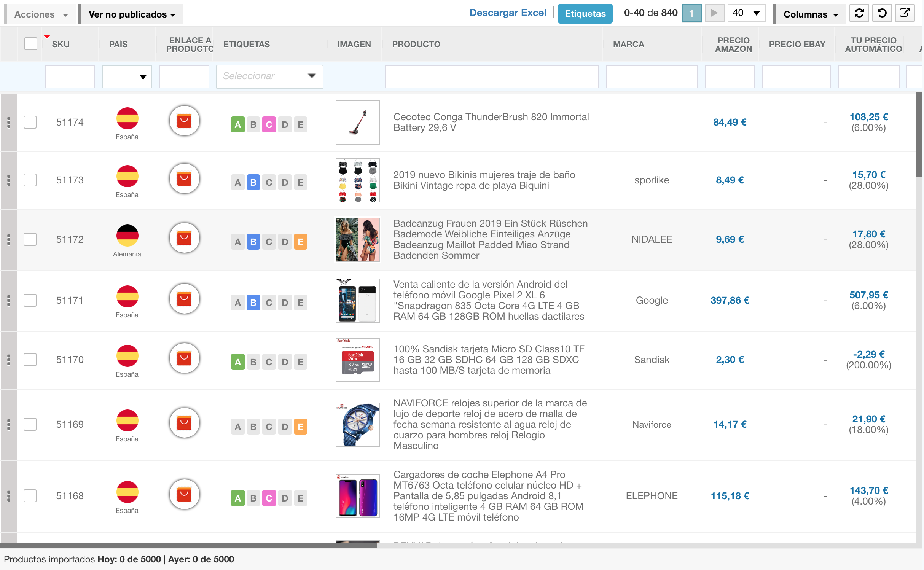
Task: Sort by PRODUCTO column header
Action: tap(416, 44)
